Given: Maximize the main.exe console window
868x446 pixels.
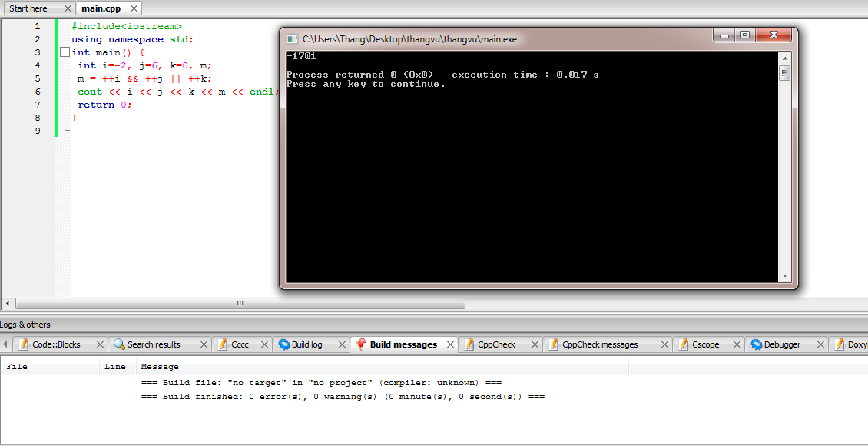Looking at the screenshot, I should pyautogui.click(x=744, y=35).
